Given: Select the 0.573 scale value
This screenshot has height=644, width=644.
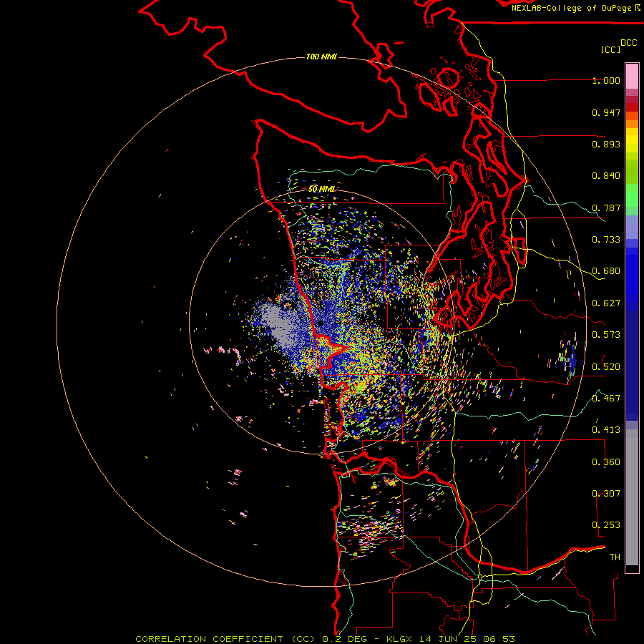Looking at the screenshot, I should pos(606,335).
